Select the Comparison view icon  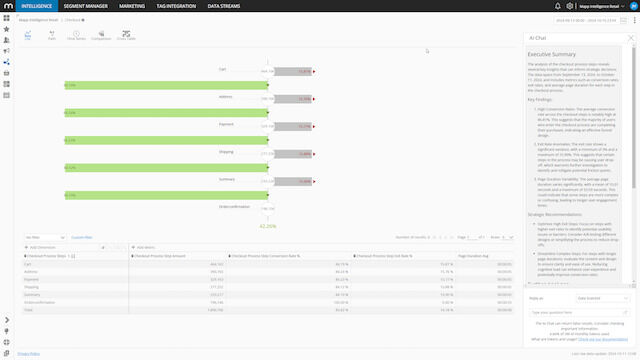(101, 35)
